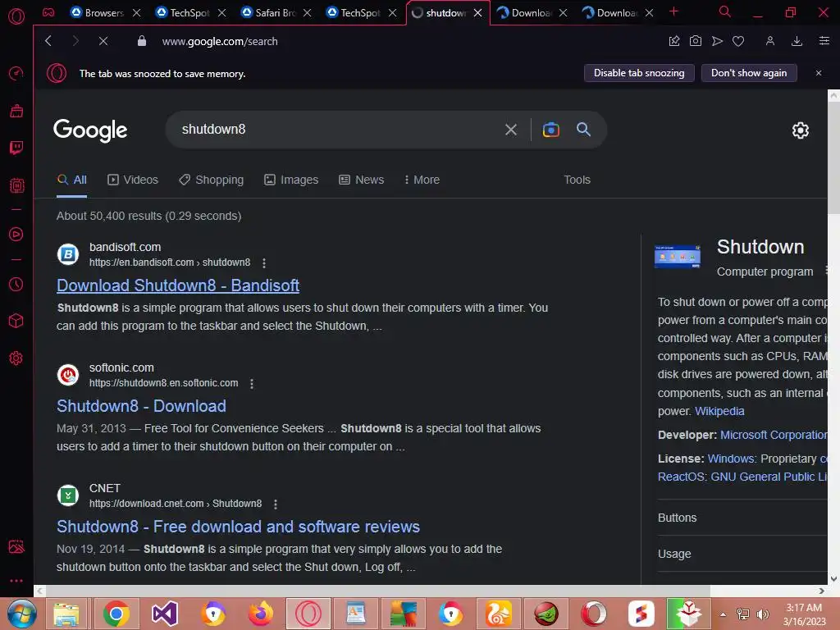This screenshot has height=630, width=840.
Task: Open the Opera menu logo
Action: point(16,16)
